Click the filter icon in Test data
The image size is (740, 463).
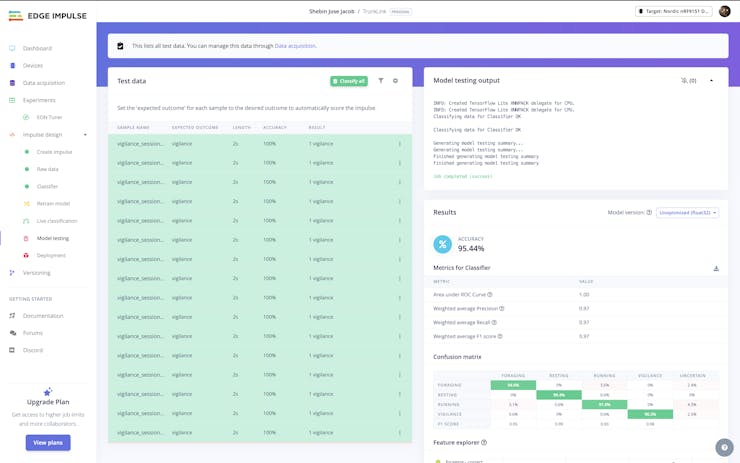click(x=381, y=81)
